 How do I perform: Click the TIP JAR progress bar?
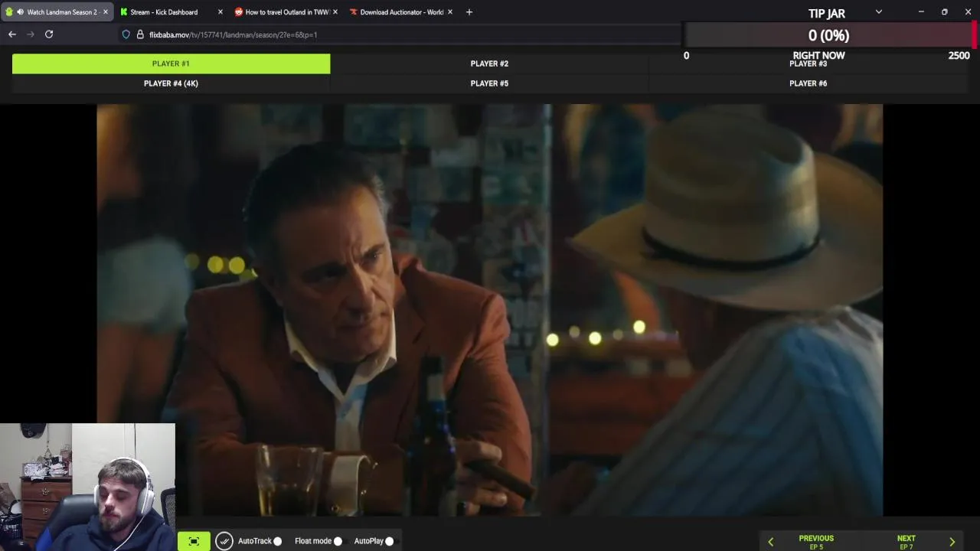tap(829, 35)
